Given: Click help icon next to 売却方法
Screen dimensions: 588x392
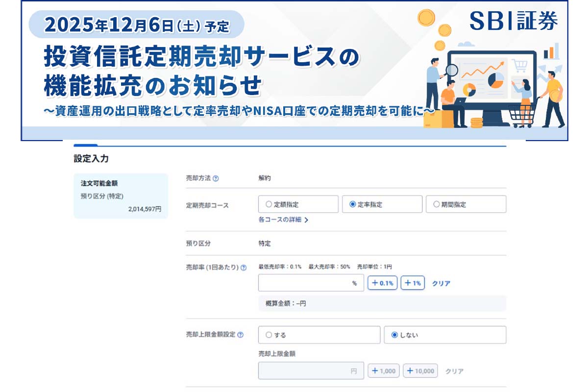Looking at the screenshot, I should point(216,178).
